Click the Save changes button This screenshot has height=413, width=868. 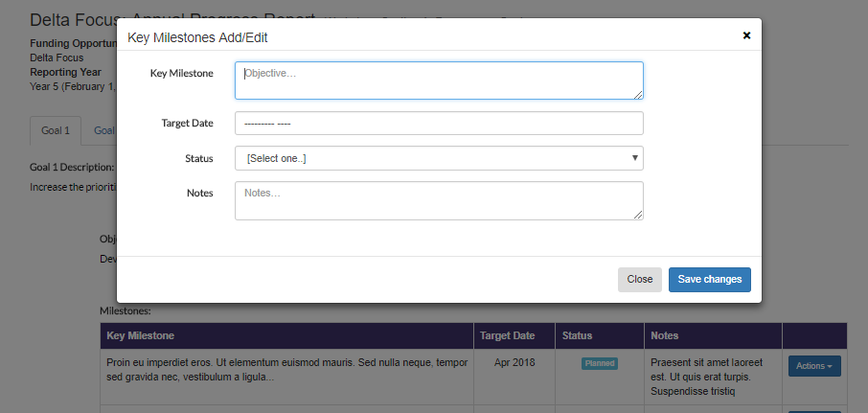pyautogui.click(x=709, y=279)
